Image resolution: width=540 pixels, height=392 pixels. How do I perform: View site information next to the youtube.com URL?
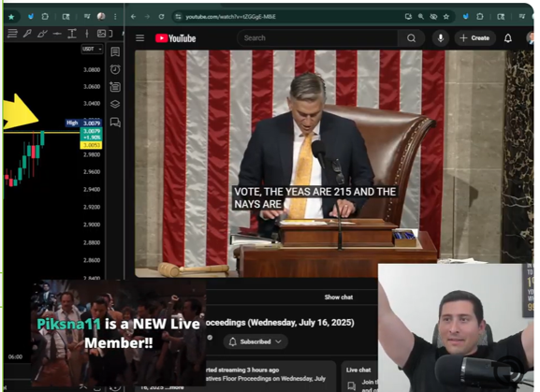coord(178,17)
